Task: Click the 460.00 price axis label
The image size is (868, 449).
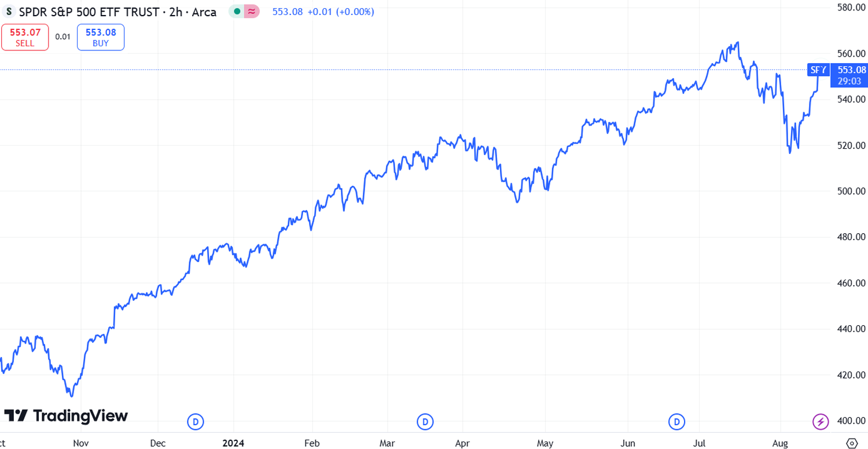Action: [850, 283]
